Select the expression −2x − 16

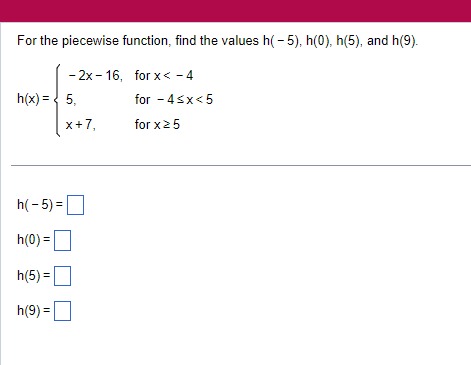coord(95,76)
